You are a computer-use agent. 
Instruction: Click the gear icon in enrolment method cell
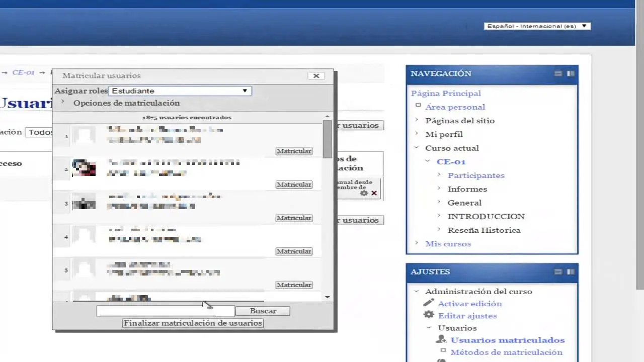[364, 193]
